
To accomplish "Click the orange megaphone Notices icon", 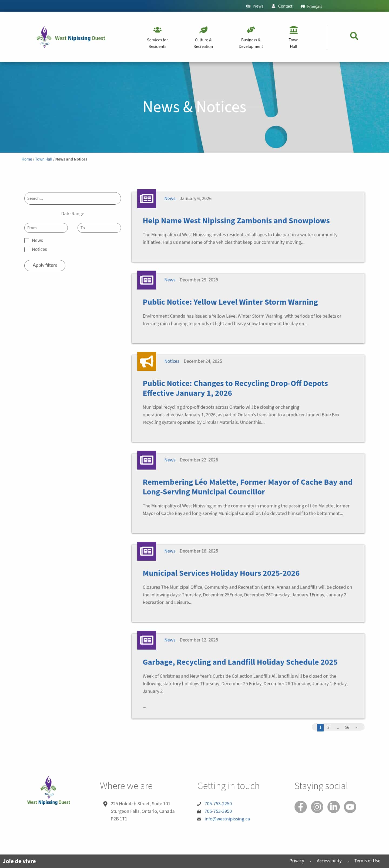I will (x=146, y=362).
